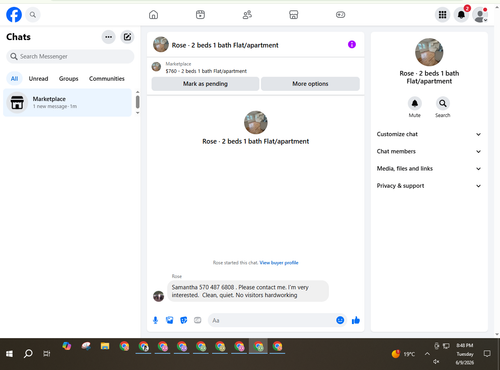The image size is (500, 370).
Task: Open the Facebook menu grid icon
Action: 442,15
